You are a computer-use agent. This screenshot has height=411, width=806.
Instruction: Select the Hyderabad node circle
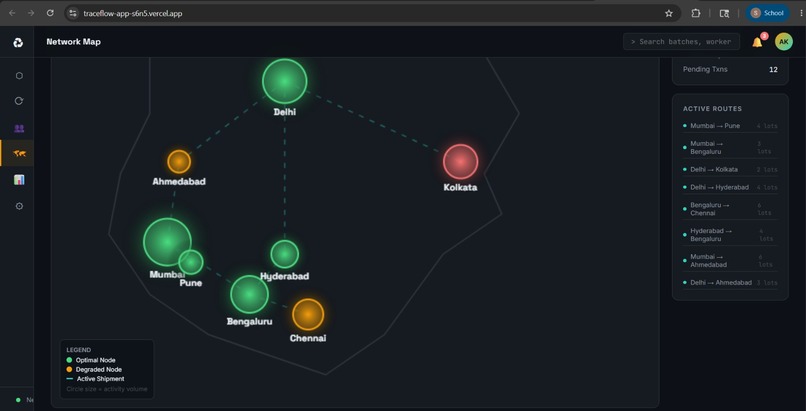point(284,254)
